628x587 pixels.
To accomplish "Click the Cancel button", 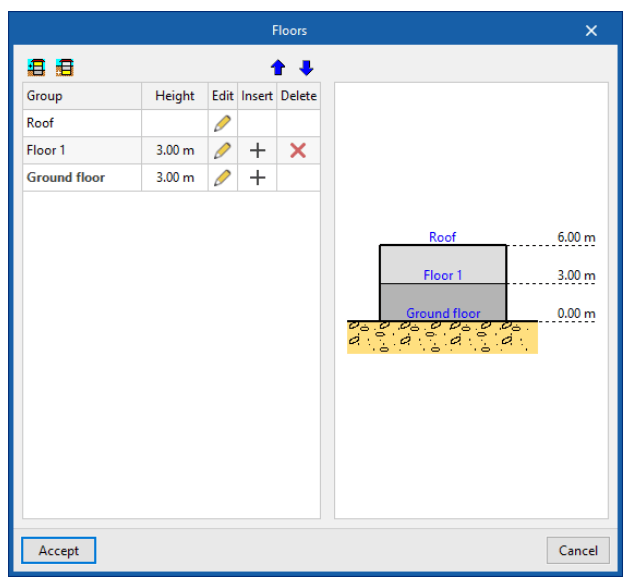I will pos(578,550).
